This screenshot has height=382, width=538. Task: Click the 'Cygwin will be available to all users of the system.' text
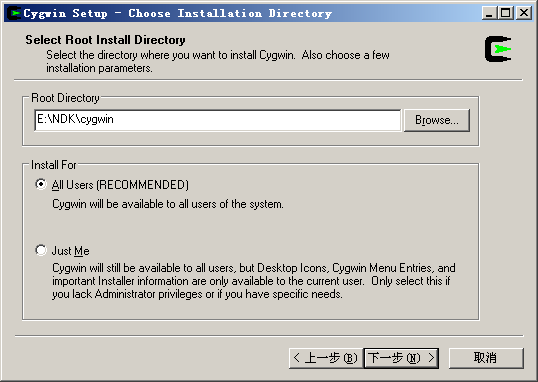[168, 204]
